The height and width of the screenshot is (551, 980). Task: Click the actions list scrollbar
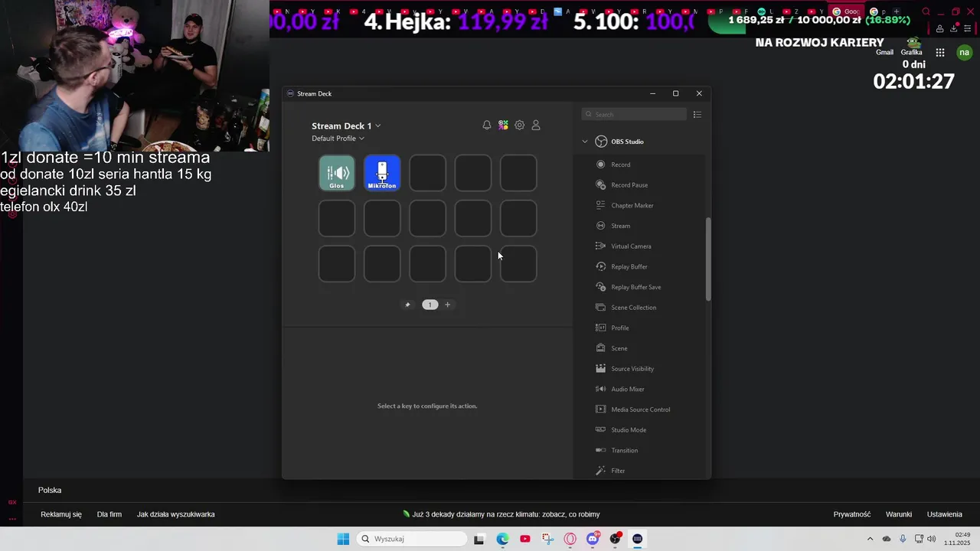click(708, 259)
